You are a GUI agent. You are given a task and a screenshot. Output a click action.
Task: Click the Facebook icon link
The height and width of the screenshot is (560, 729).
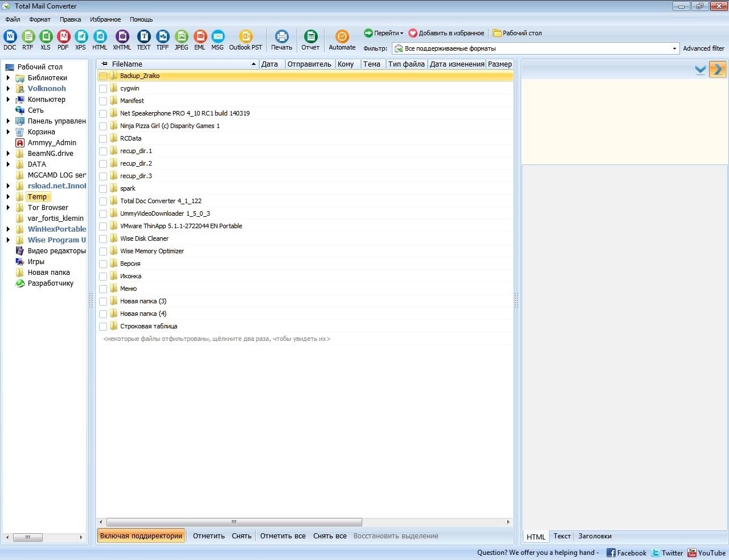coord(611,553)
